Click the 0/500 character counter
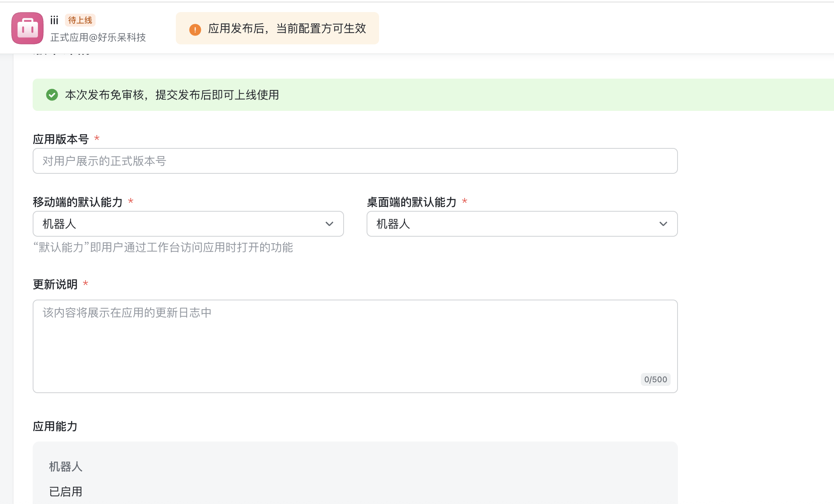The height and width of the screenshot is (504, 834). (x=655, y=379)
